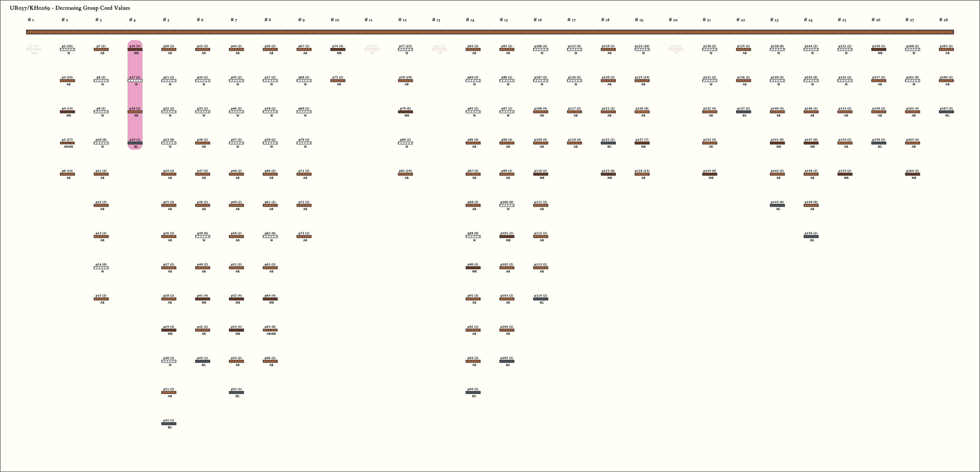Image resolution: width=980 pixels, height=472 pixels.
Task: Click the faded cord p1 in group 1
Action: [33, 50]
